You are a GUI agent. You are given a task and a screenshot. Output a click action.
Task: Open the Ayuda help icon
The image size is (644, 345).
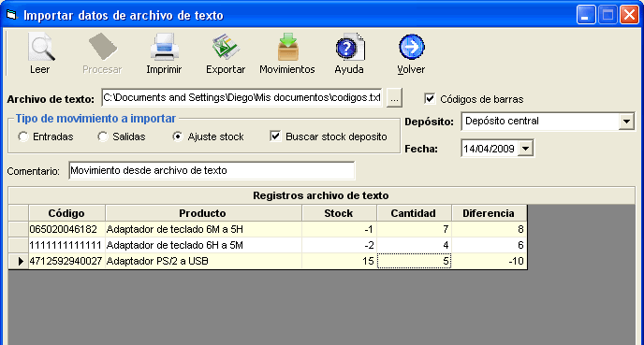click(x=349, y=47)
